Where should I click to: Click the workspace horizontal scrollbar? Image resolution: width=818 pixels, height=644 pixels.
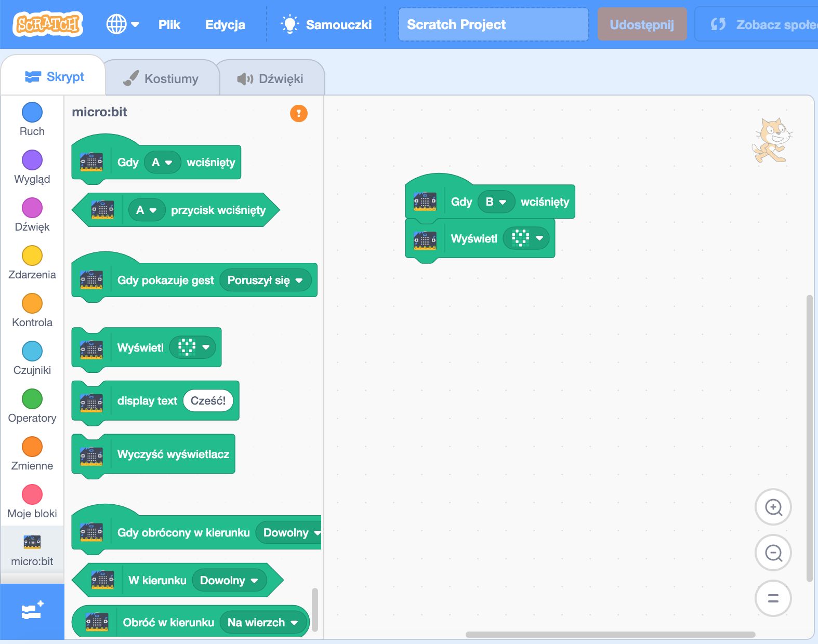pyautogui.click(x=610, y=635)
